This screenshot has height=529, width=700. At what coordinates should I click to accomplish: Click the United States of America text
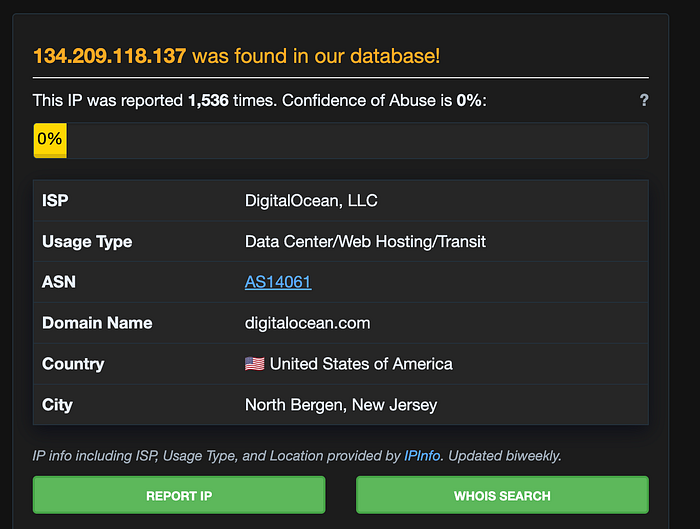tap(361, 364)
